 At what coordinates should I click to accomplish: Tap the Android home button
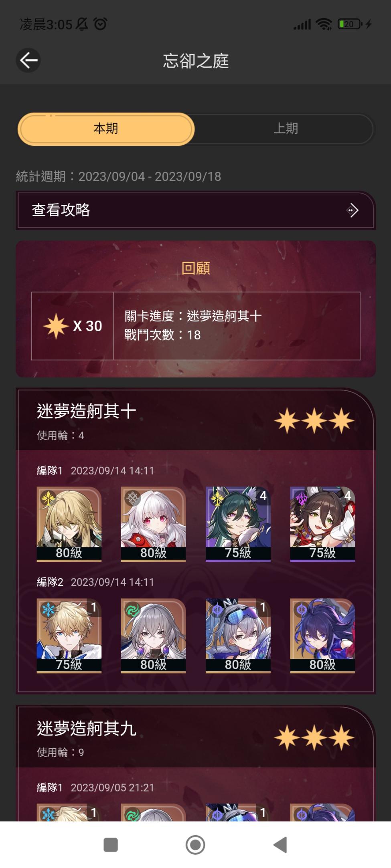point(195,844)
